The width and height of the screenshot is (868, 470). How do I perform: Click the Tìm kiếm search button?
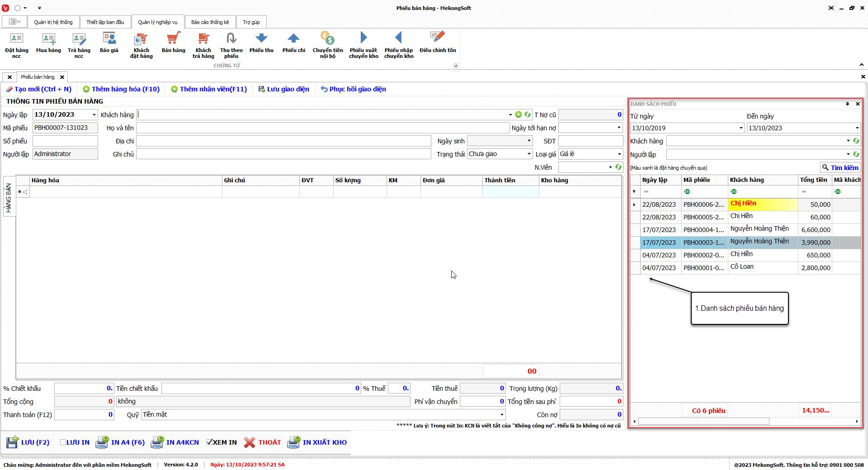coord(840,168)
